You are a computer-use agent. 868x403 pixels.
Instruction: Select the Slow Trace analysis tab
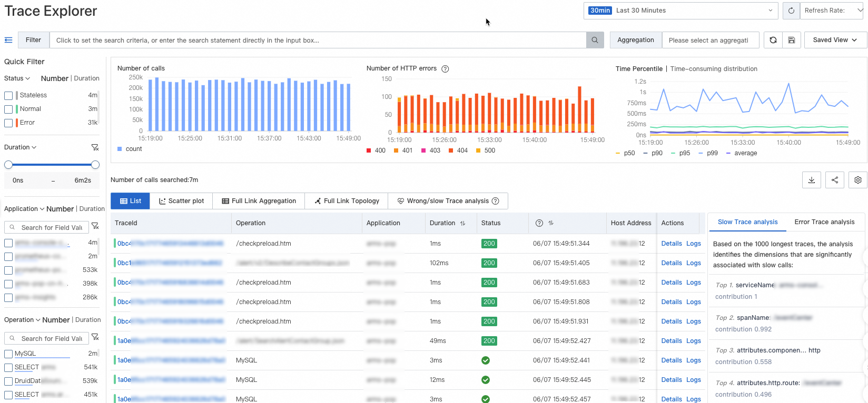747,222
